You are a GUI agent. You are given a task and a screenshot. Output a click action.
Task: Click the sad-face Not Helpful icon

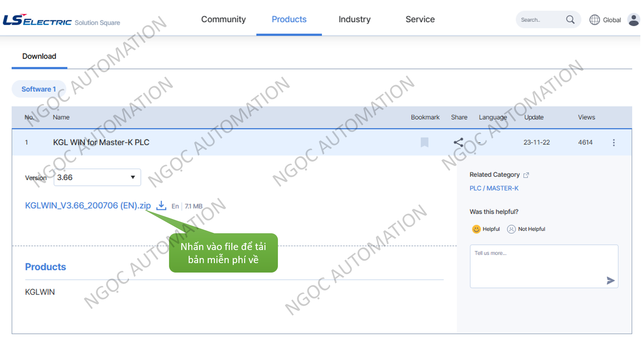[x=511, y=229]
